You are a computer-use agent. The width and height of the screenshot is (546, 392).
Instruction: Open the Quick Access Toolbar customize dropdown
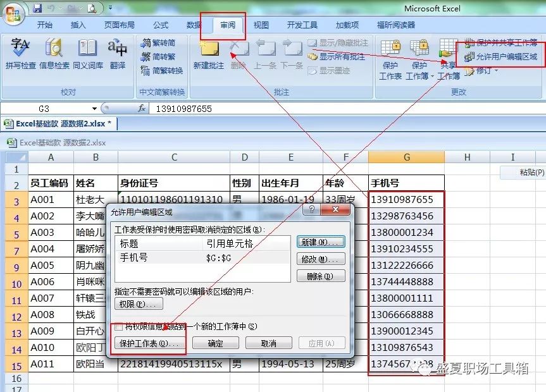110,8
